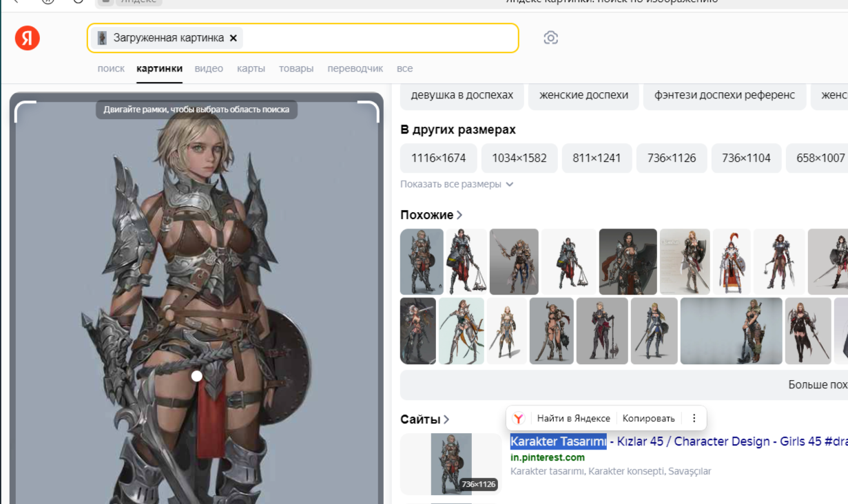Image resolution: width=848 pixels, height=504 pixels.
Task: Choose Найти в Яндексе in popup
Action: tap(574, 418)
